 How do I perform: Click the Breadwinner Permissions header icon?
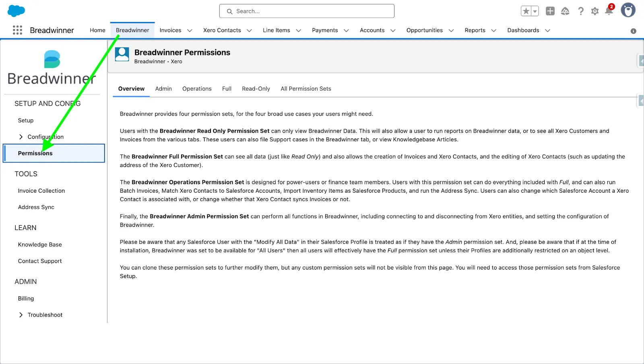[x=122, y=54]
